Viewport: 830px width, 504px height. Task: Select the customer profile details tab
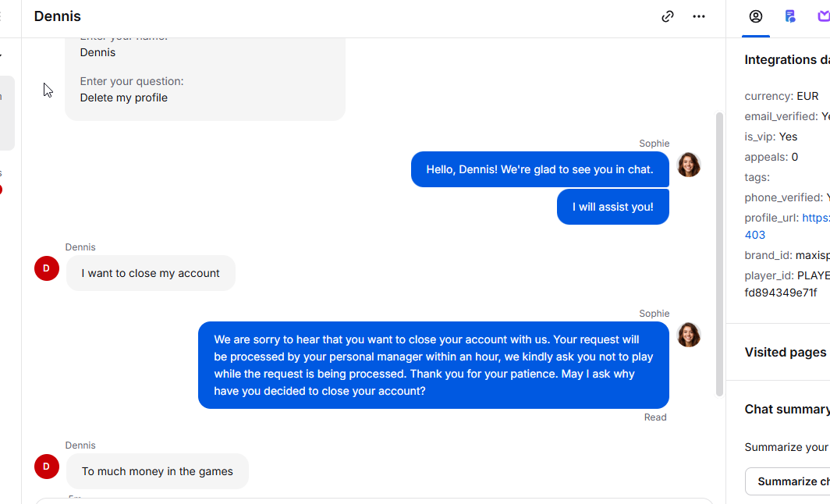click(x=755, y=16)
